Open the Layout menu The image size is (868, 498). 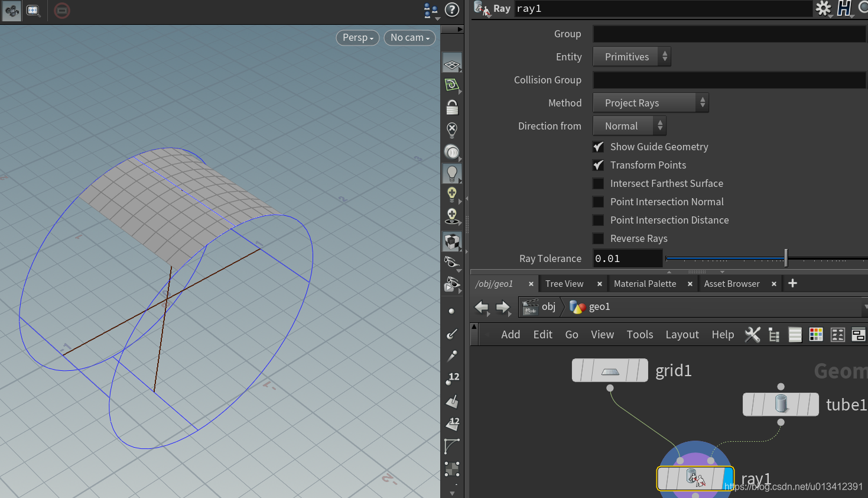coord(682,335)
